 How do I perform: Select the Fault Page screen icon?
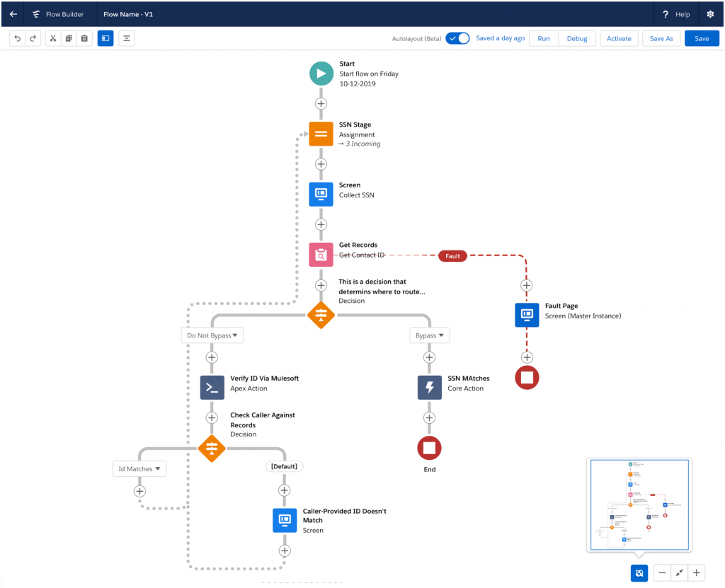pyautogui.click(x=526, y=315)
